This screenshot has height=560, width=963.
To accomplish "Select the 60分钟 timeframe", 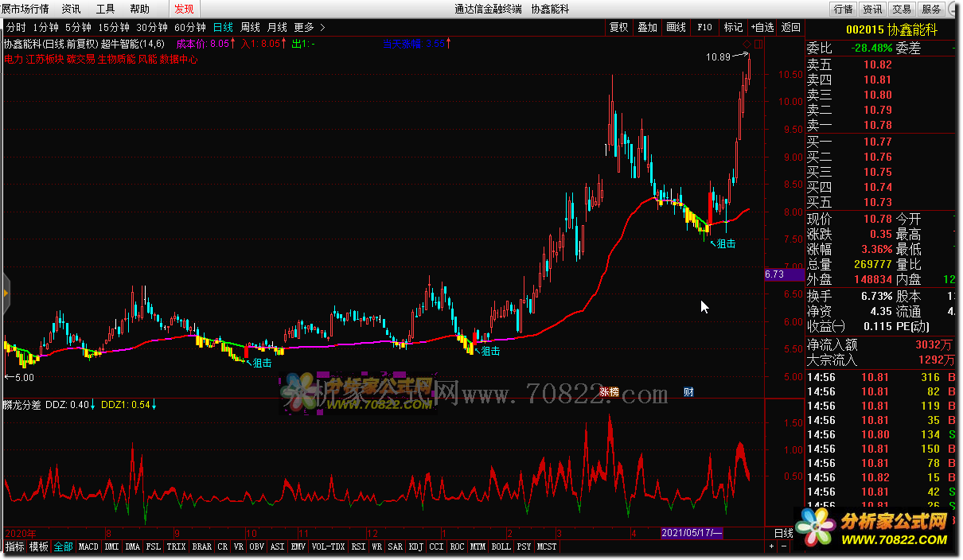I will click(190, 27).
